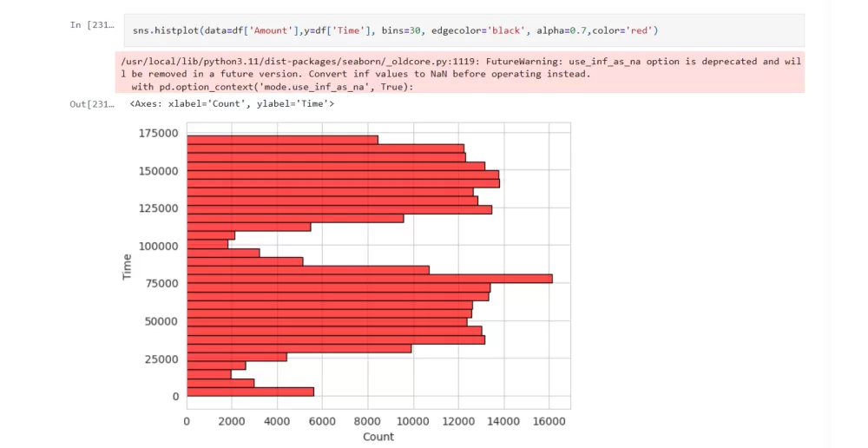Click the pink FutureWarning output block
Screen dimensions: 868x448
tap(460, 73)
